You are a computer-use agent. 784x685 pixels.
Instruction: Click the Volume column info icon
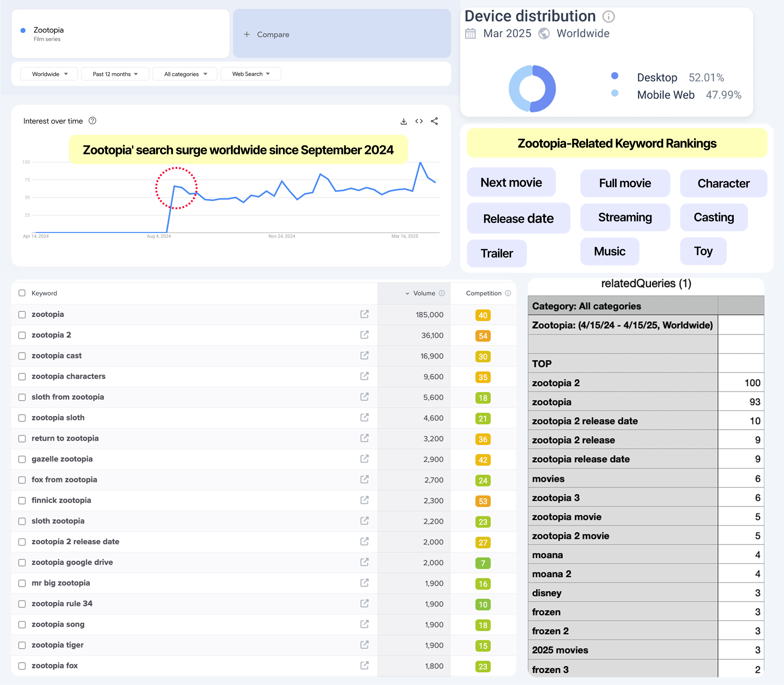click(442, 293)
